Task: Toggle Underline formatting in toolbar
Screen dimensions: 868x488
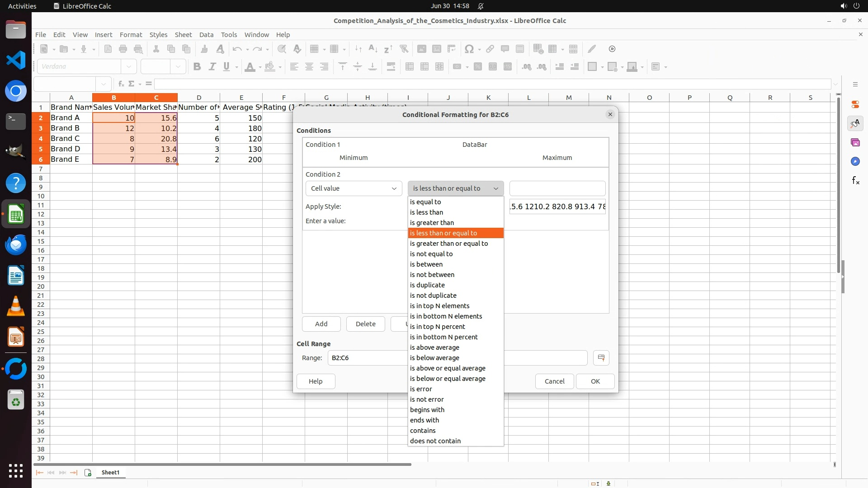Action: pos(226,67)
